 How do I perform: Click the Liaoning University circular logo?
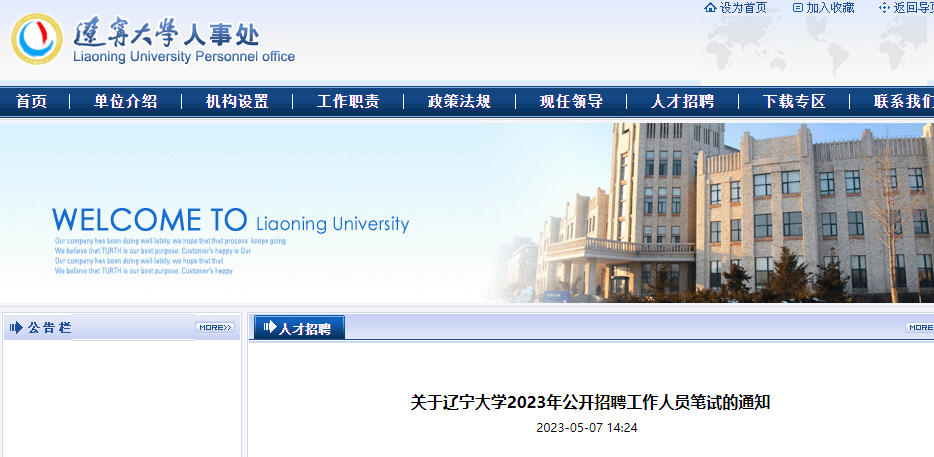pos(36,39)
